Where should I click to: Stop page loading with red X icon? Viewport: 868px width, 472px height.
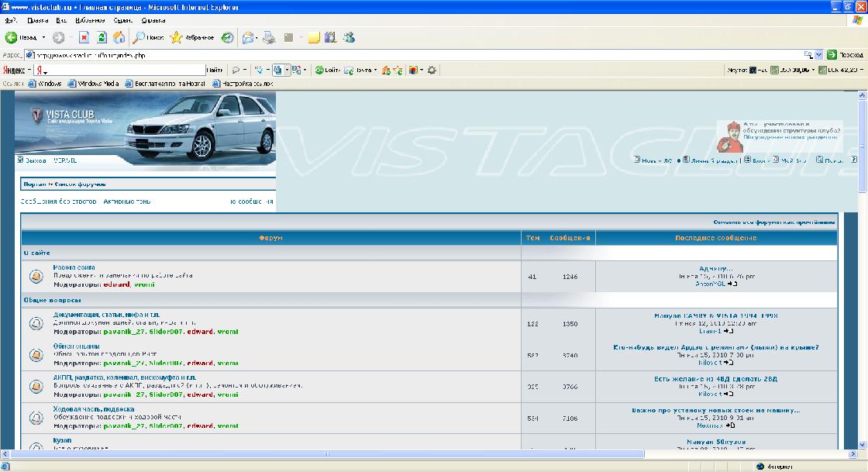pyautogui.click(x=84, y=37)
